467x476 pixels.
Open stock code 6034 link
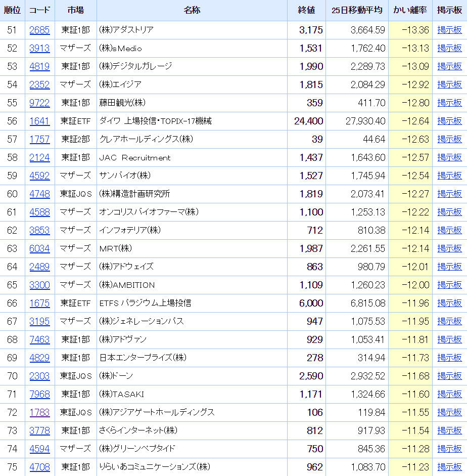point(39,249)
